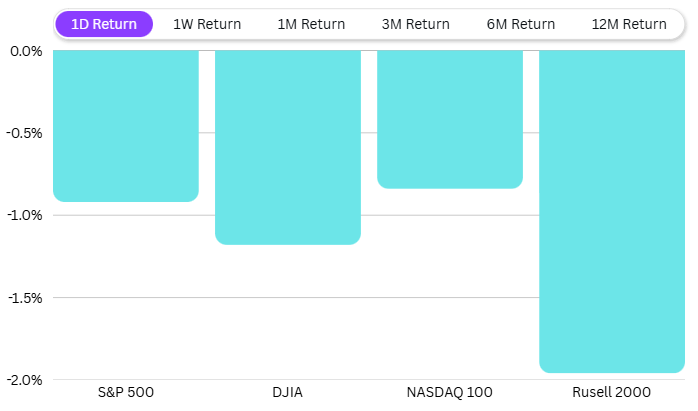
Task: Click the DJIA axis label
Action: tap(288, 391)
